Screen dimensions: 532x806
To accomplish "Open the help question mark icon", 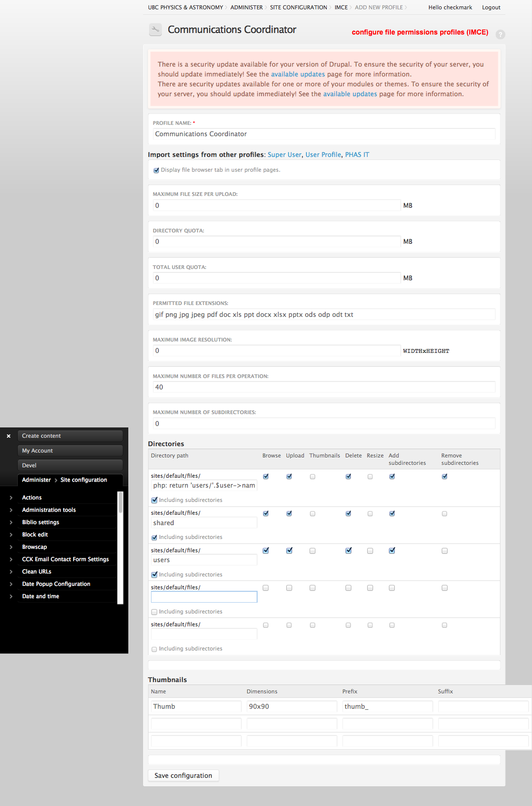I will 500,35.
